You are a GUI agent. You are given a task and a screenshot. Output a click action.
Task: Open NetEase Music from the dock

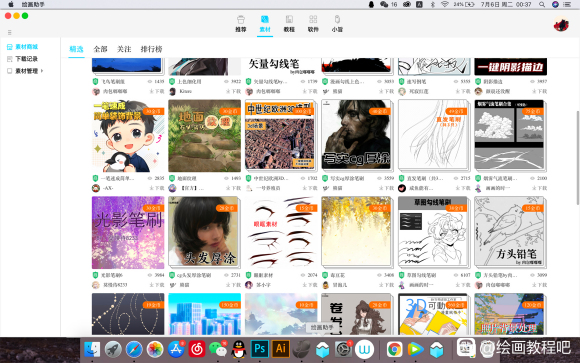coord(197,349)
